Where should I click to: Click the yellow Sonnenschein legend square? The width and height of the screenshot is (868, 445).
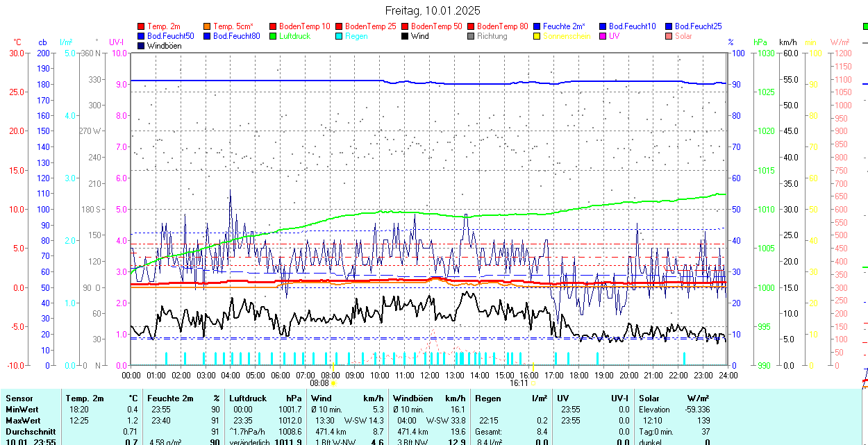537,36
